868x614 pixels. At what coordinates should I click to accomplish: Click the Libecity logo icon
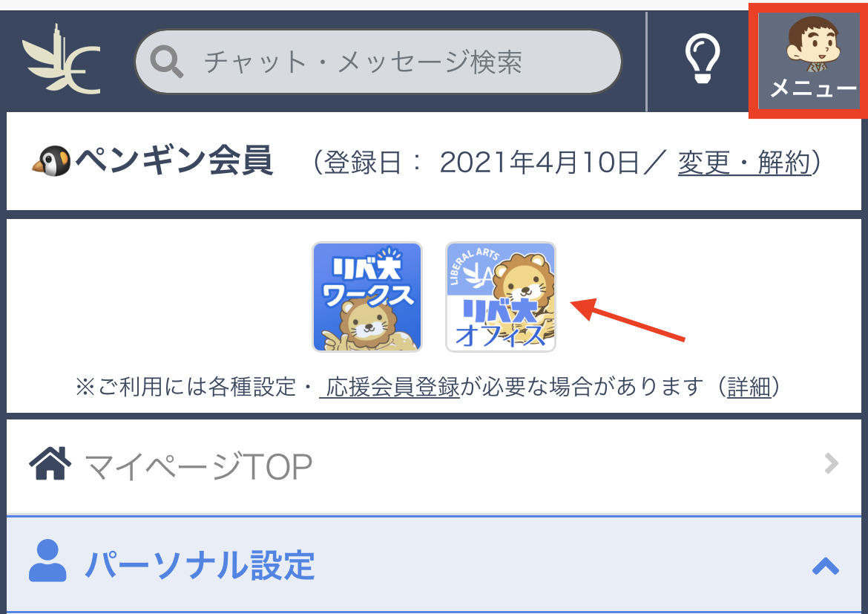pos(62,59)
